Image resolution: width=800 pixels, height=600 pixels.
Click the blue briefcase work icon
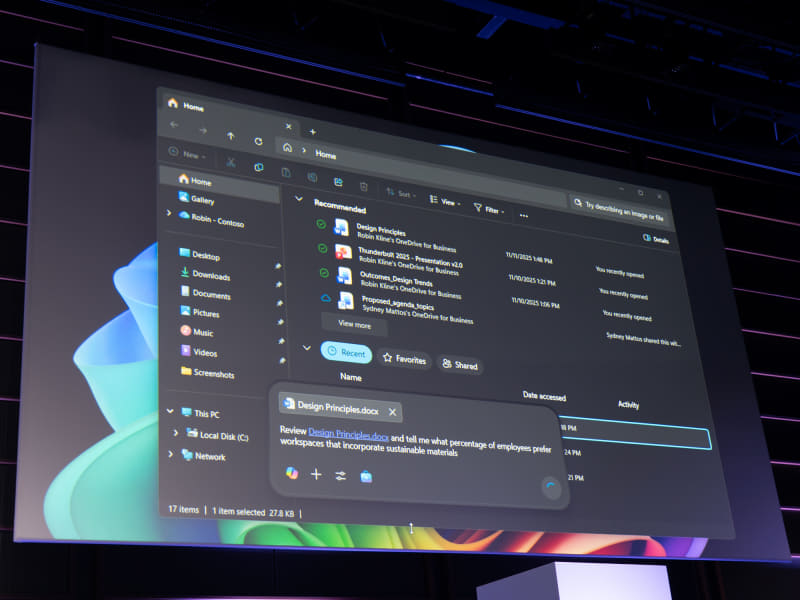pyautogui.click(x=366, y=477)
